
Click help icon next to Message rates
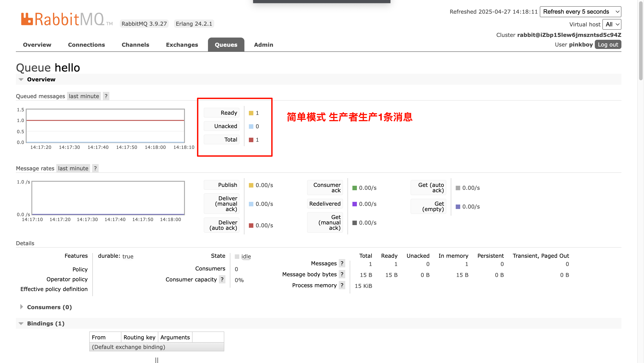[x=95, y=168]
